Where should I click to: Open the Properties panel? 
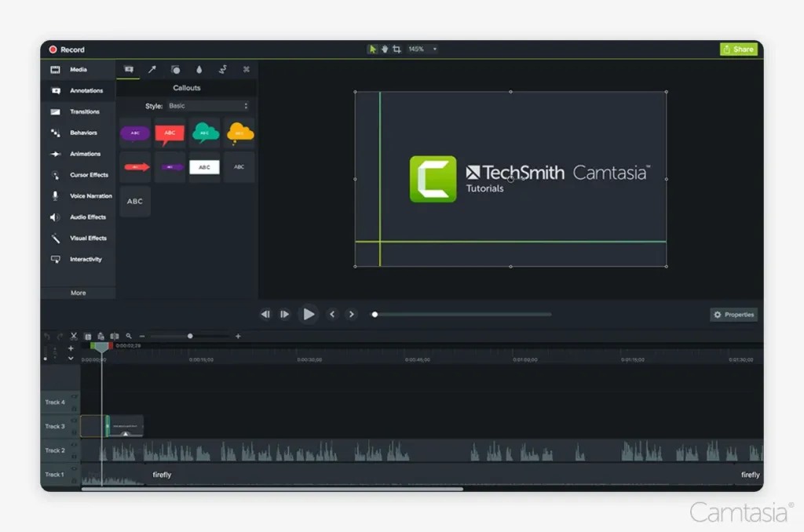pyautogui.click(x=734, y=315)
